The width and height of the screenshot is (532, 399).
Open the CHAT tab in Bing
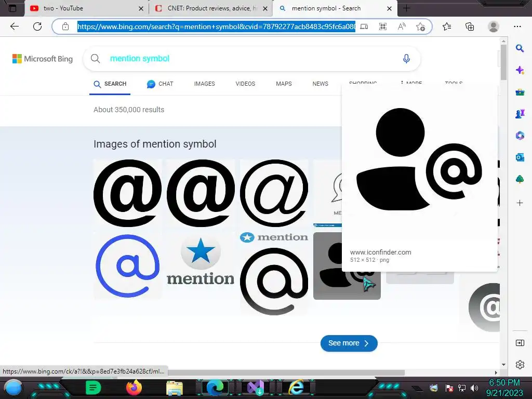160,84
